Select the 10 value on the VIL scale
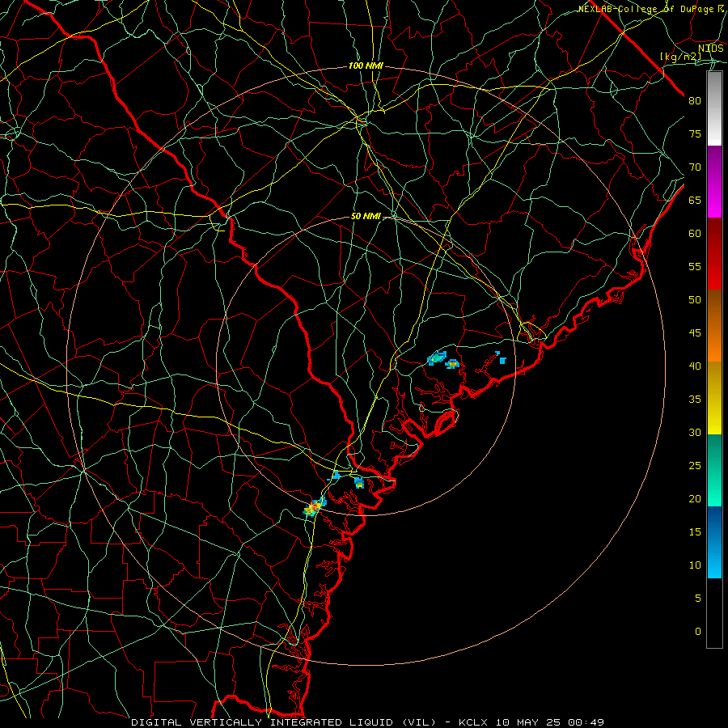Viewport: 728px width, 728px height. tap(695, 565)
